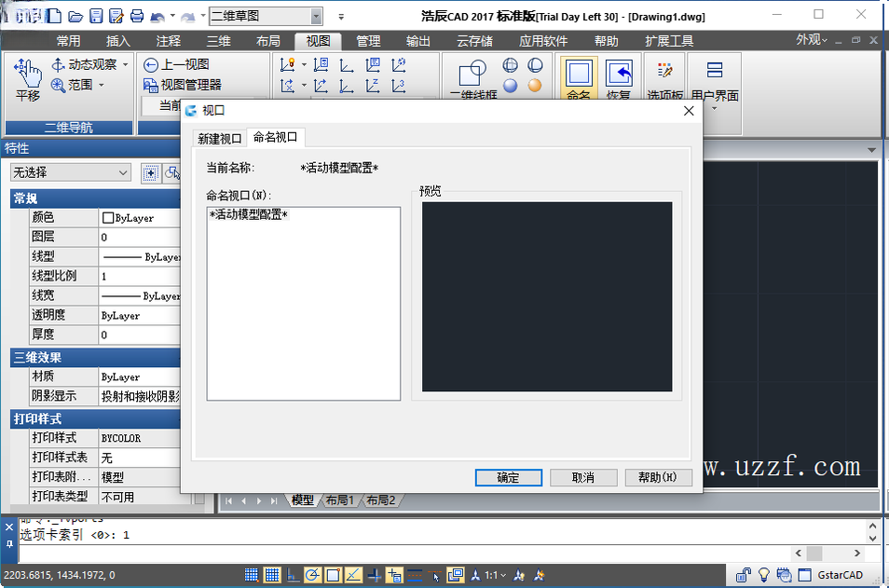
Task: Toggle grid display in status bar
Action: (272, 575)
